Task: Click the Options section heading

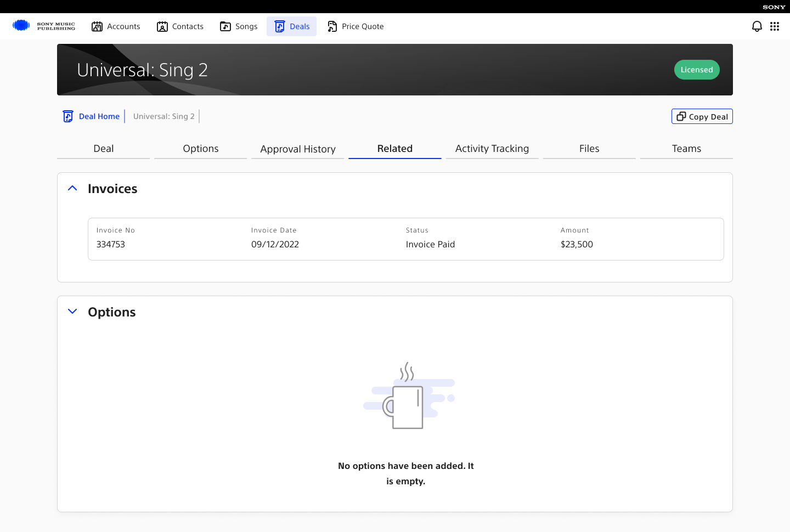Action: (112, 312)
